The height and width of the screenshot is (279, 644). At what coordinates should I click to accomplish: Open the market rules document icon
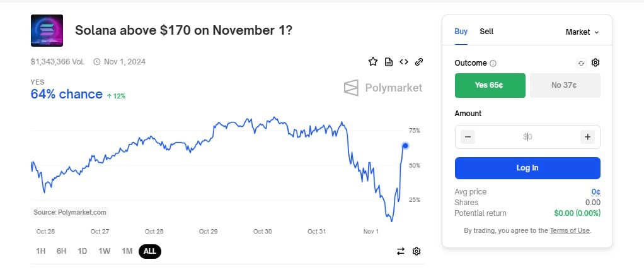pyautogui.click(x=388, y=62)
